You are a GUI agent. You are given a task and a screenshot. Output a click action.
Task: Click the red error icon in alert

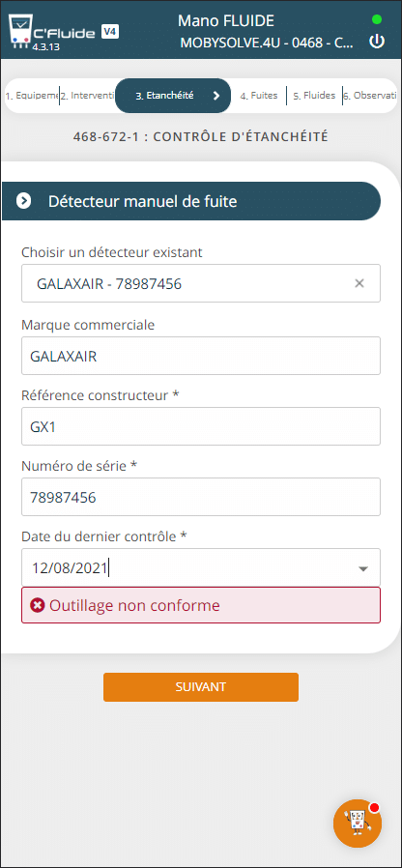tap(37, 606)
